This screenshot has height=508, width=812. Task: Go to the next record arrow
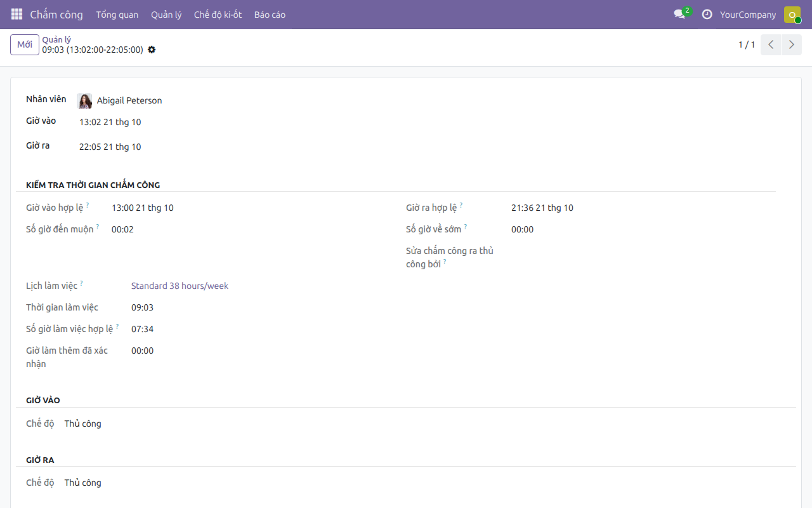click(791, 44)
